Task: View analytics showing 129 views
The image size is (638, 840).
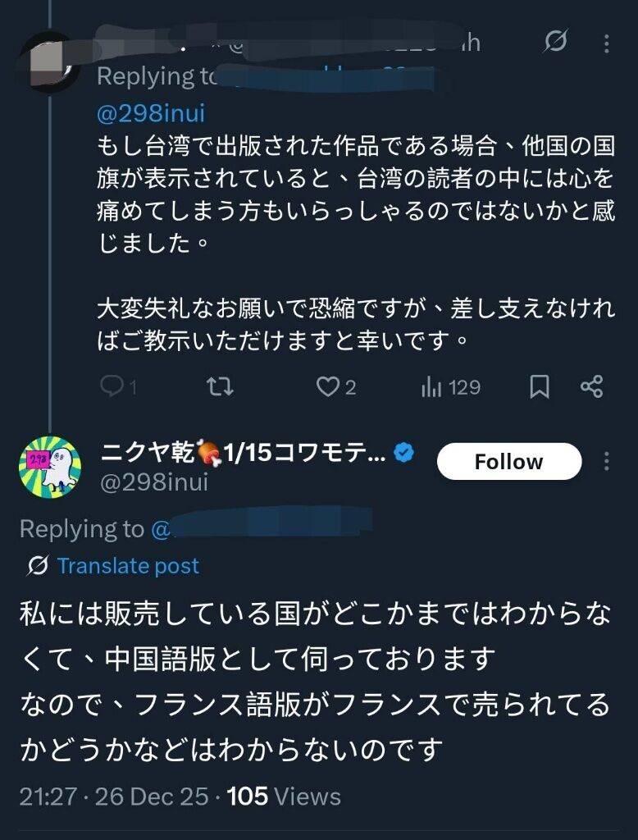Action: coord(450,386)
